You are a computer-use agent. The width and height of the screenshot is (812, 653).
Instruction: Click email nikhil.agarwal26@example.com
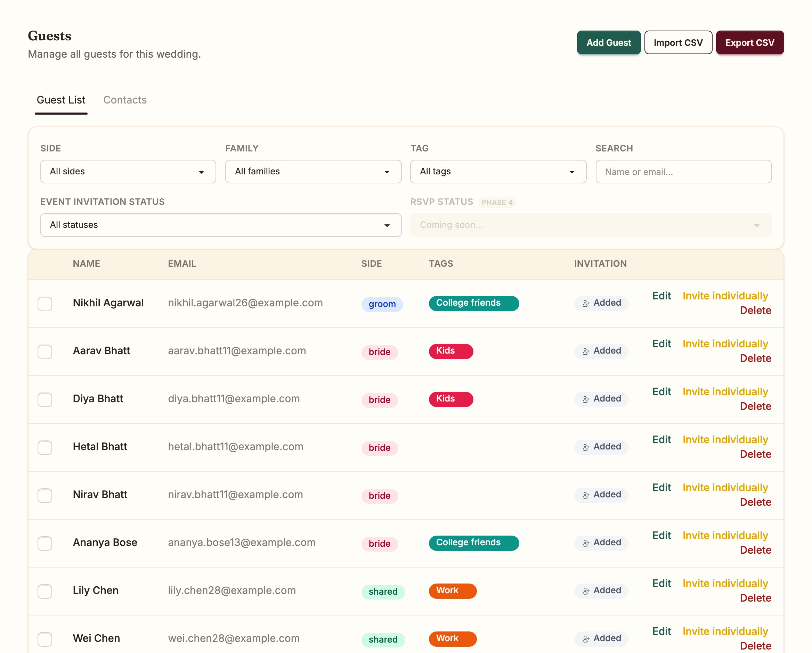(245, 303)
